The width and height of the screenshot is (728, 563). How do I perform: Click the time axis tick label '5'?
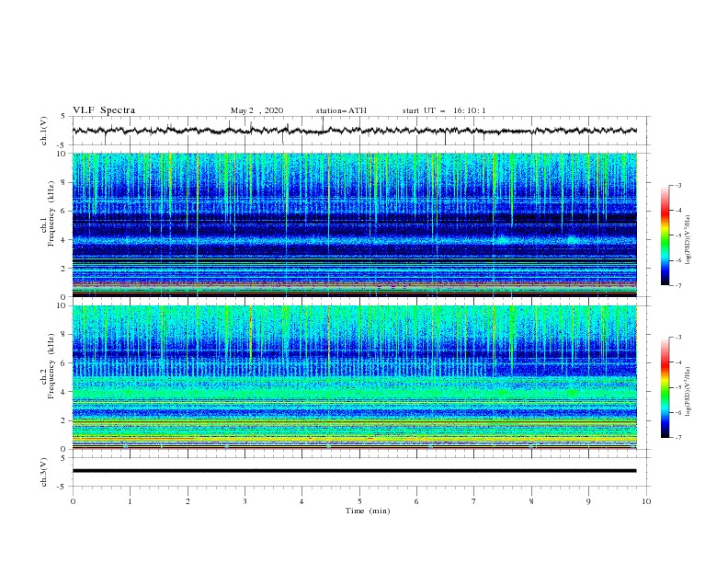[359, 501]
